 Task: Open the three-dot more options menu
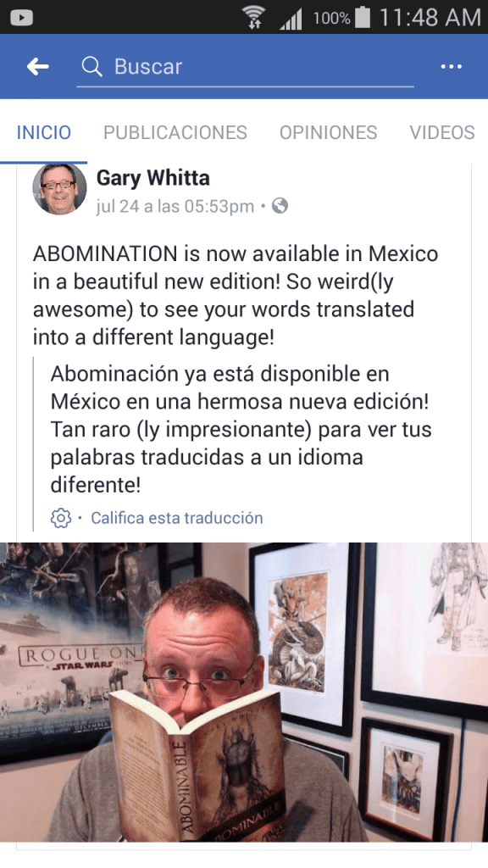[x=451, y=66]
